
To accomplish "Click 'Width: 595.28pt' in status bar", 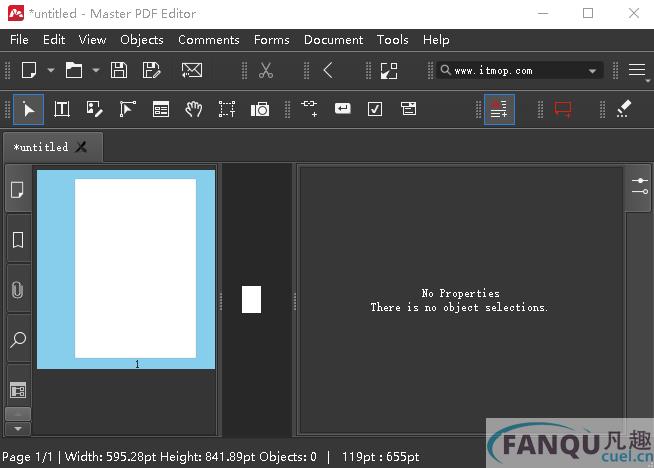I will coord(111,457).
